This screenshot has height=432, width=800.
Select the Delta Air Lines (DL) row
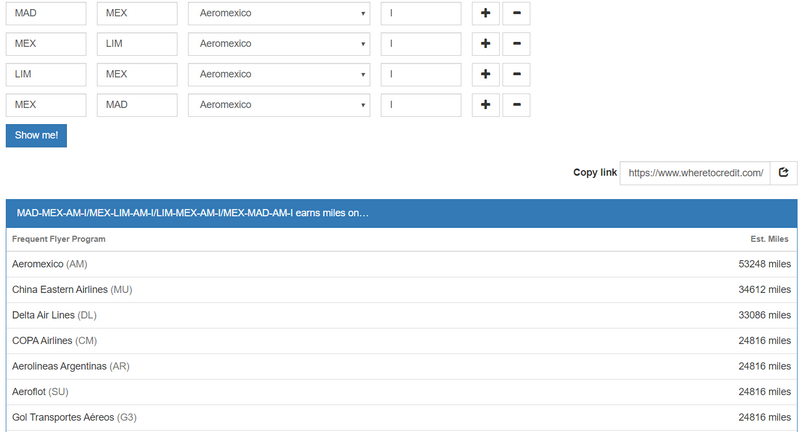click(x=402, y=315)
